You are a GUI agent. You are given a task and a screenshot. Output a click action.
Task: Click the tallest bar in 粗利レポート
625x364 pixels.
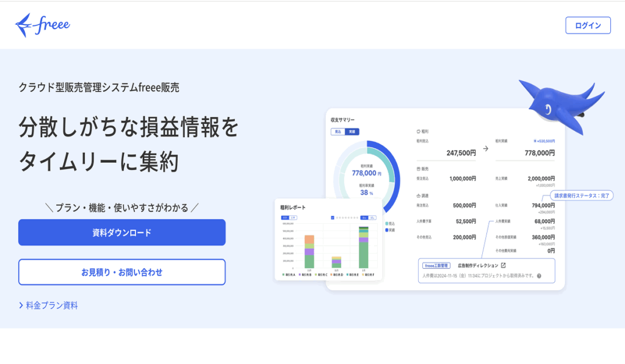(364, 247)
